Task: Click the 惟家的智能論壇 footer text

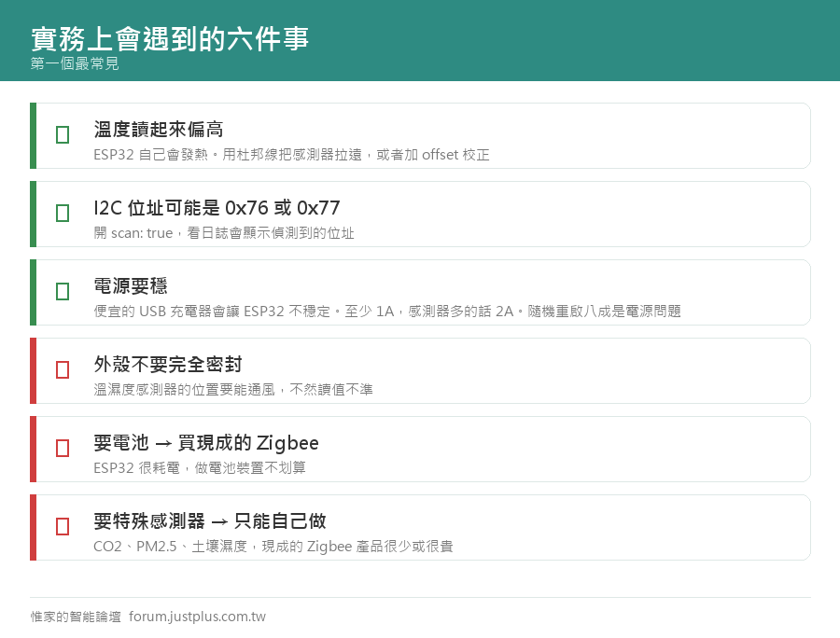Action: [76, 617]
